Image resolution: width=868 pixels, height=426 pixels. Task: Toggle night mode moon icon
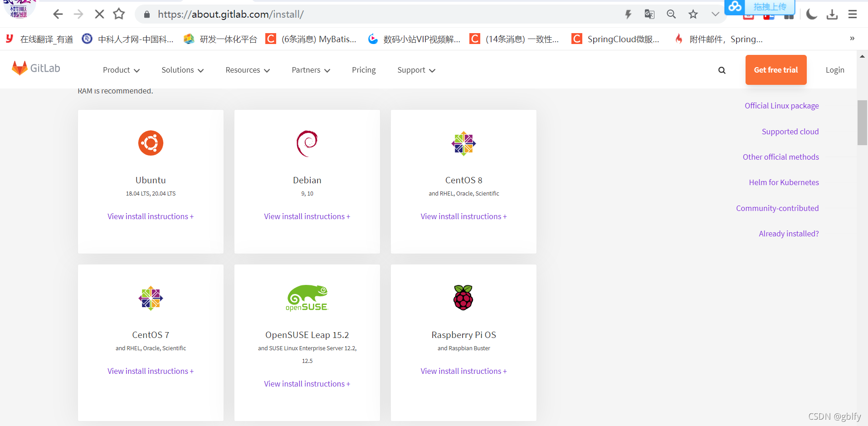811,14
